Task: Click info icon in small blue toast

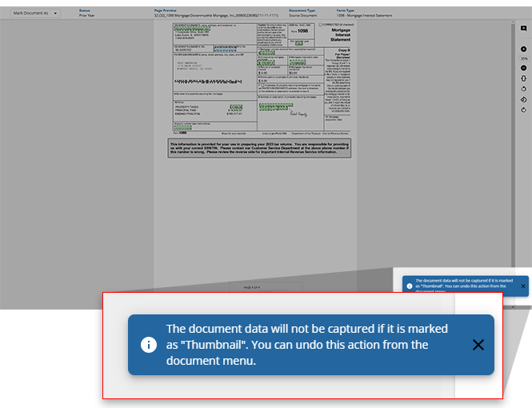Action: click(x=410, y=286)
